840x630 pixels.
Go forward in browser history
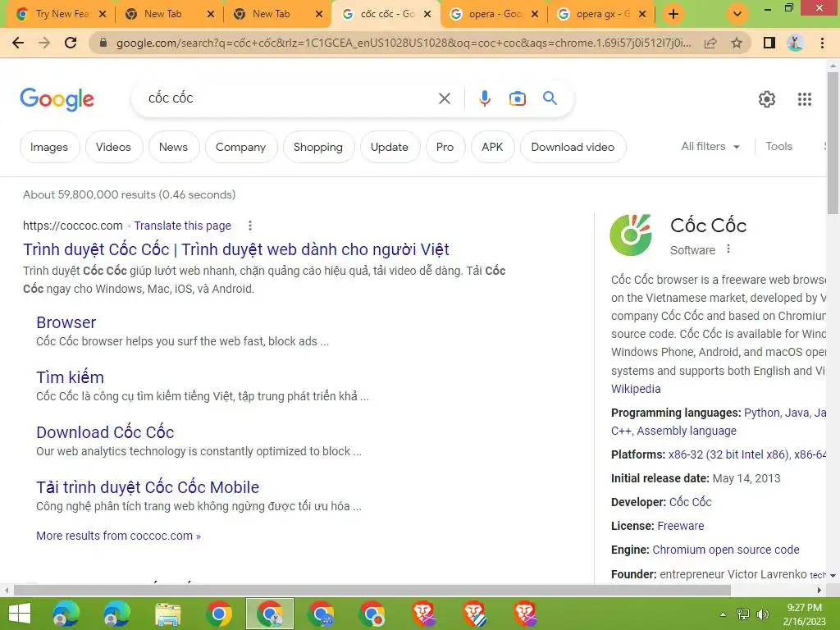click(x=44, y=43)
